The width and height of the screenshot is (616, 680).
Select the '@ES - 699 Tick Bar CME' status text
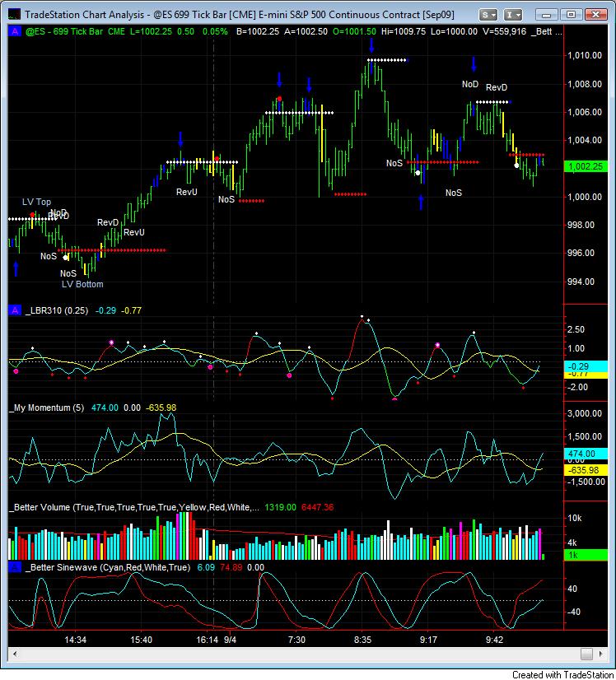[75, 31]
